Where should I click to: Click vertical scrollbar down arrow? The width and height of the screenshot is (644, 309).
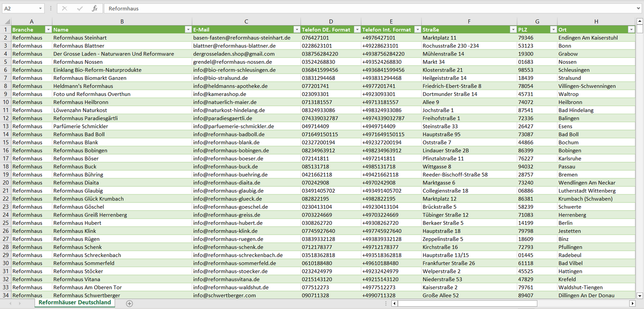pos(640,295)
